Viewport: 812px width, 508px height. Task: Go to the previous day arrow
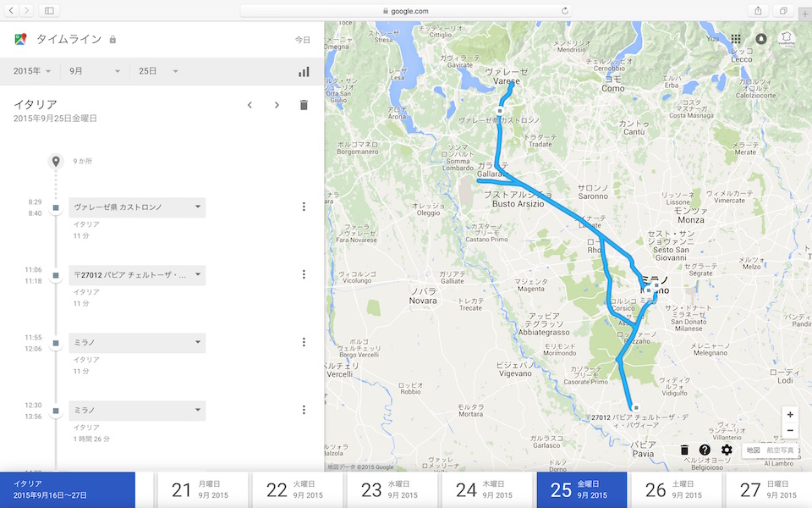pos(250,105)
